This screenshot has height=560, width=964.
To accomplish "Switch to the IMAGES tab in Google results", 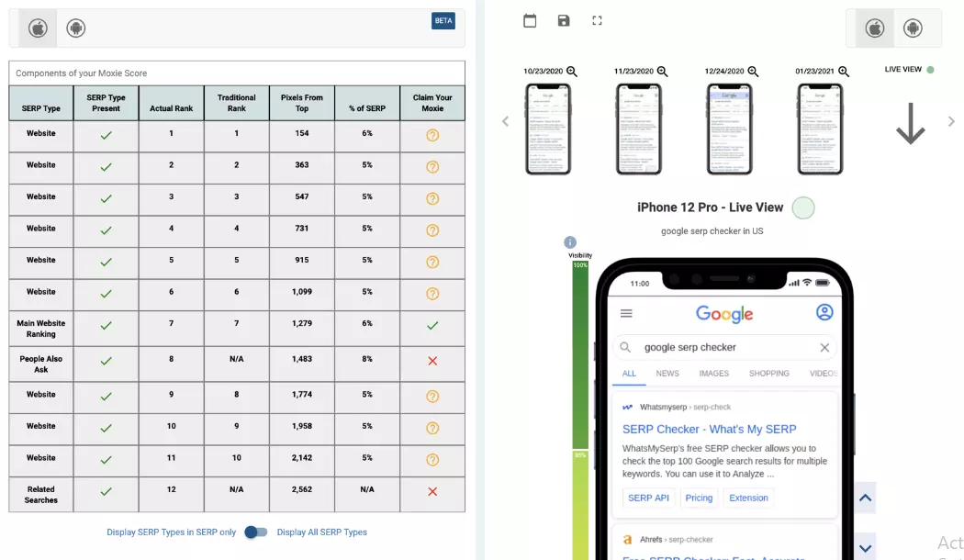I will click(x=713, y=373).
